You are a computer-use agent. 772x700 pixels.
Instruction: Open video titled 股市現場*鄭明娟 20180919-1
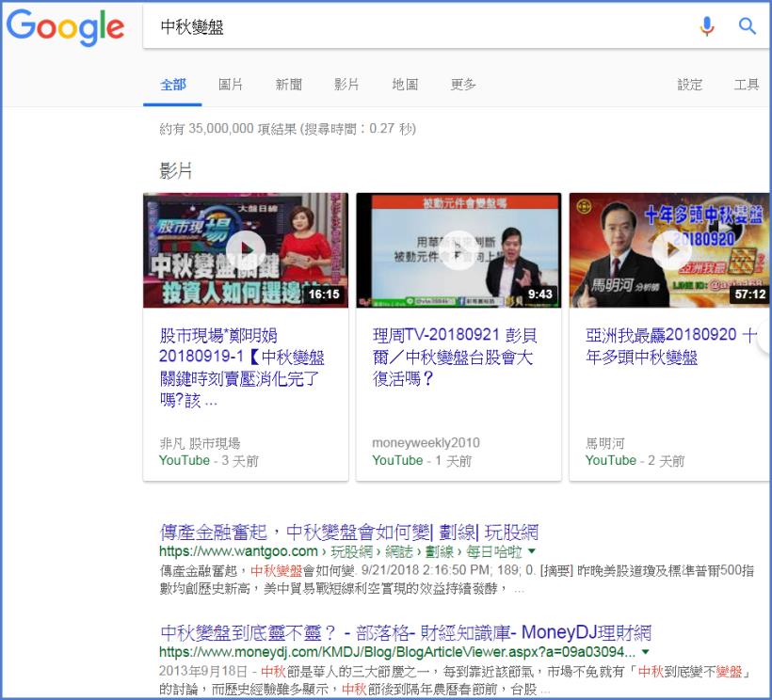pyautogui.click(x=242, y=368)
